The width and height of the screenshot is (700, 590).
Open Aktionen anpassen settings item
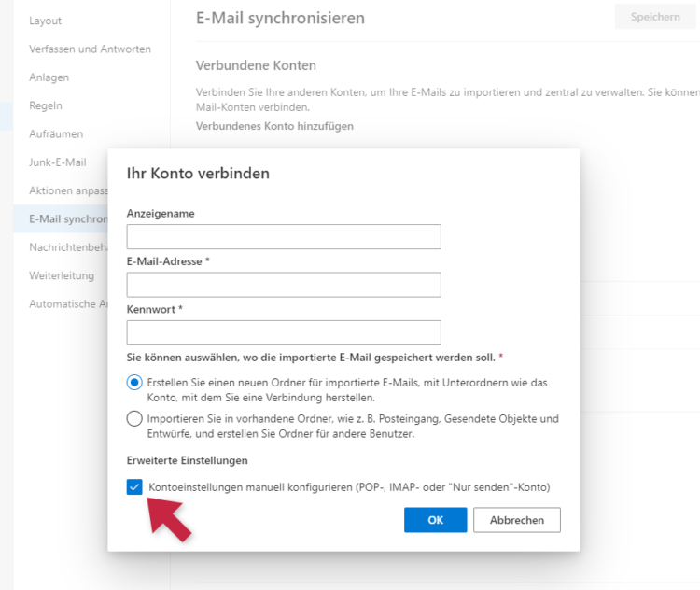tap(68, 190)
